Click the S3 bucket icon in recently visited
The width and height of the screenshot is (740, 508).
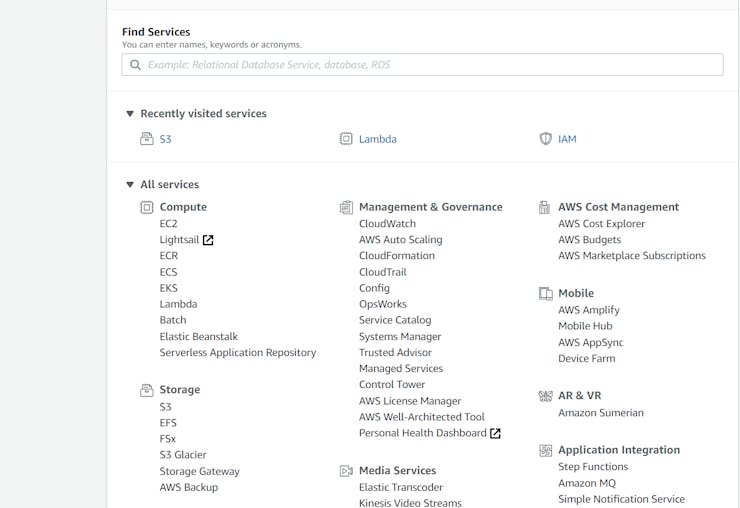click(x=147, y=139)
